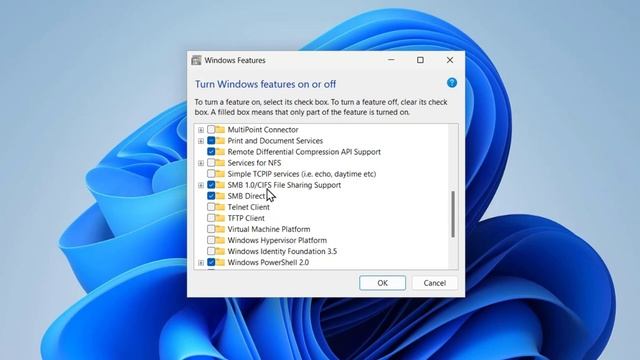
Task: Check the Services for NFS box
Action: coord(211,162)
